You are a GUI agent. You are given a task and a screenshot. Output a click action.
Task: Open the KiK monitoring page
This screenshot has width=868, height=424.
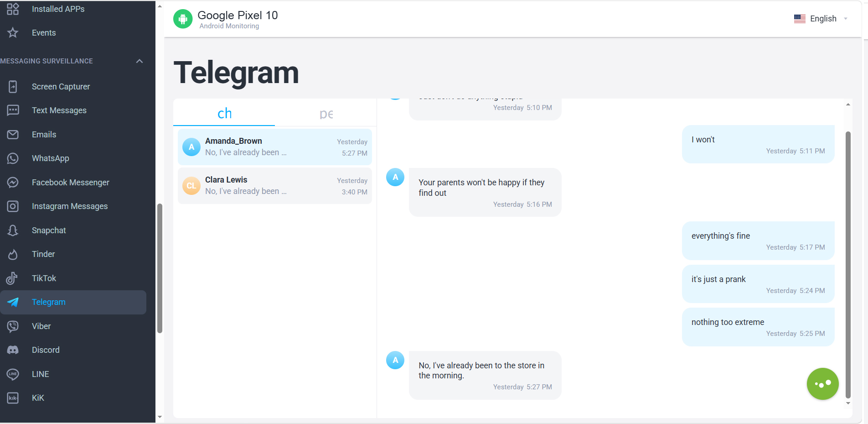point(73,398)
